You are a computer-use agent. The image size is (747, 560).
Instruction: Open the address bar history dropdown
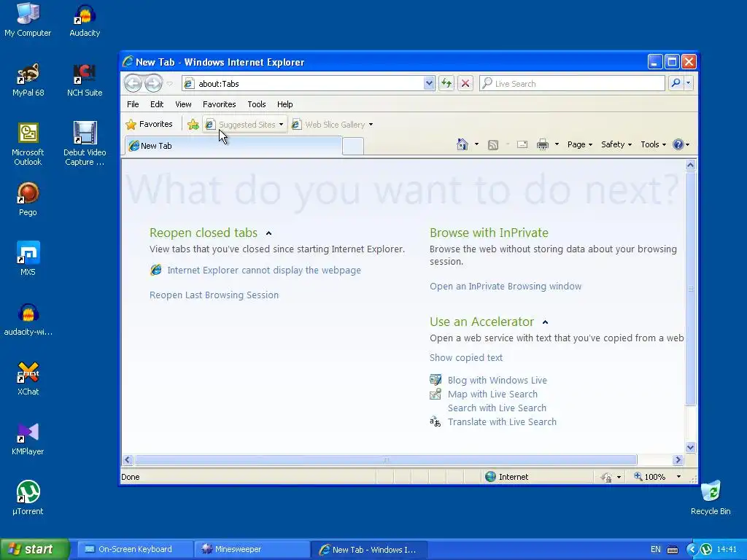(x=429, y=83)
